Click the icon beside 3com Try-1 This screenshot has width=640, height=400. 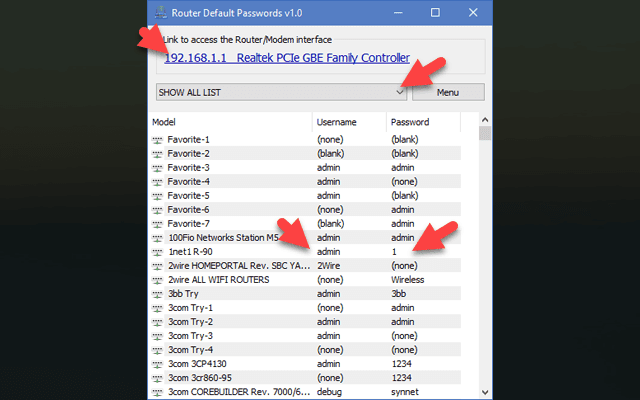tap(157, 309)
